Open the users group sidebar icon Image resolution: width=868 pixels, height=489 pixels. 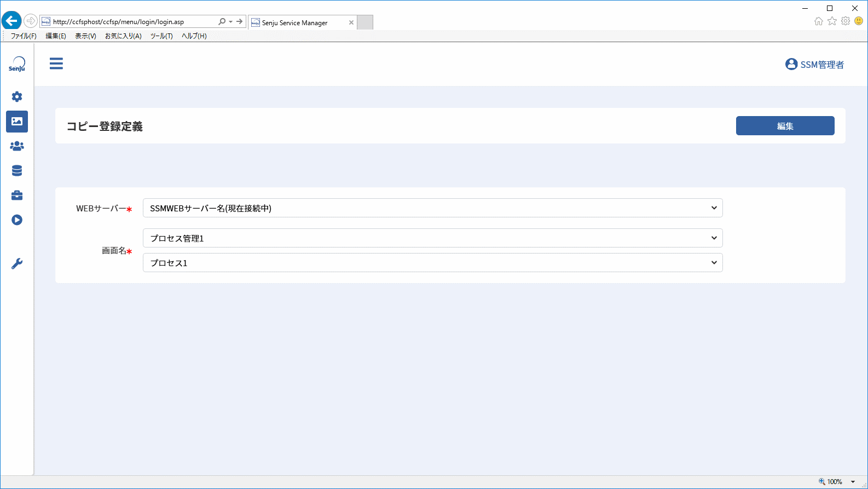17,146
